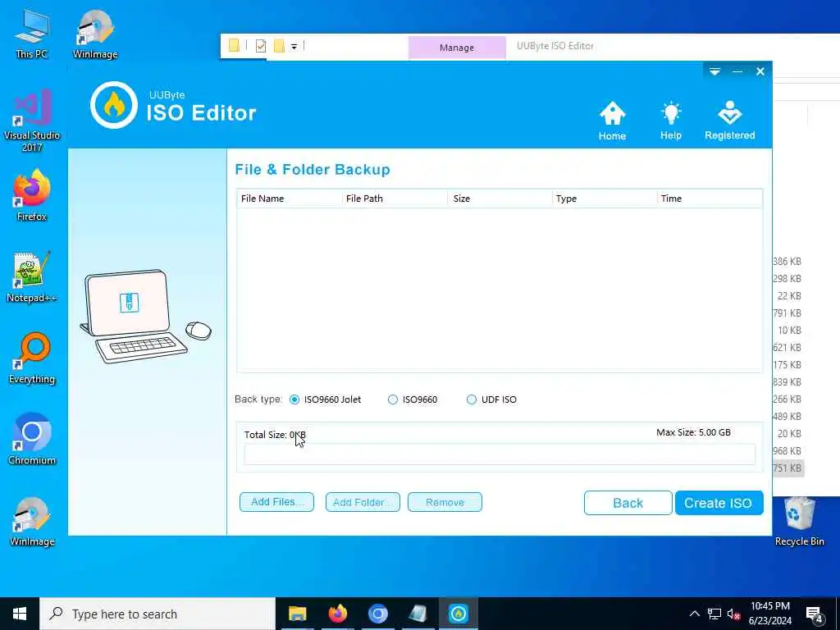
Task: Click the network tray icon
Action: (714, 614)
